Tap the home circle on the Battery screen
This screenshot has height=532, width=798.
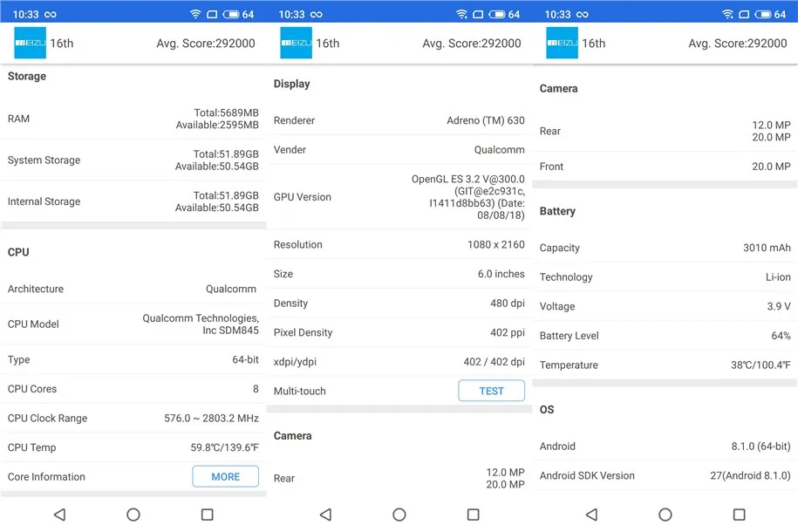665,515
